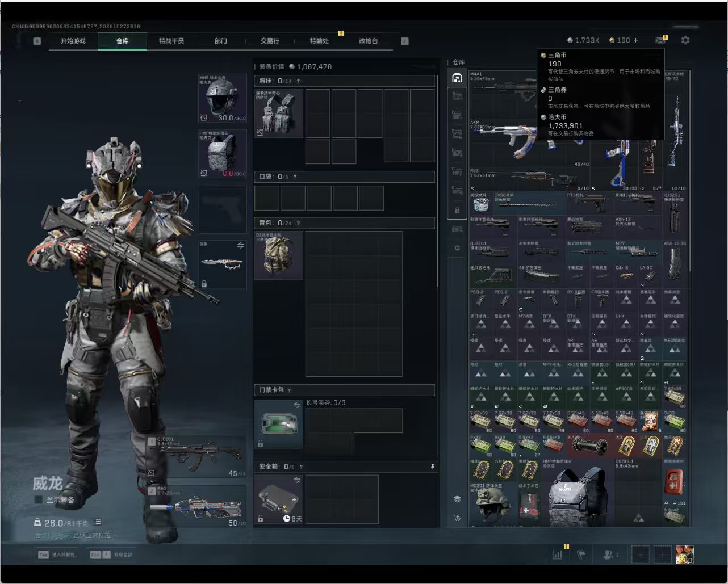
Task: Select the SV98 barrel item in warehouse
Action: [x=529, y=203]
